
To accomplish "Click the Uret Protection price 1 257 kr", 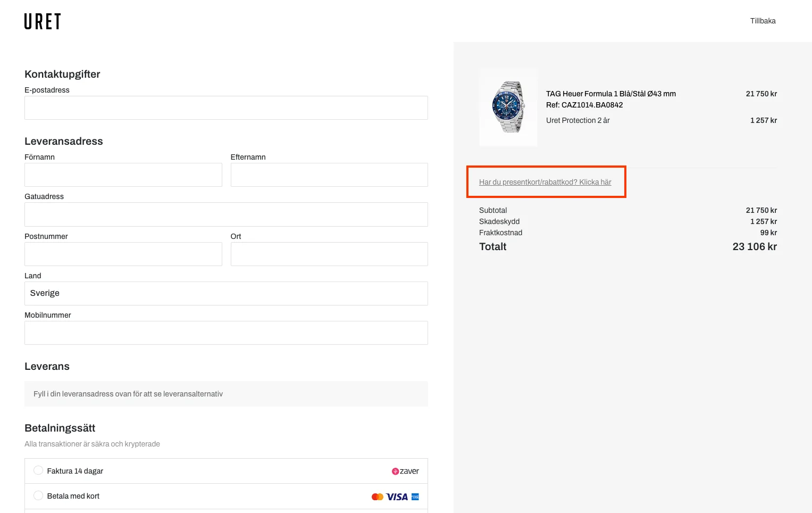I will (x=764, y=120).
